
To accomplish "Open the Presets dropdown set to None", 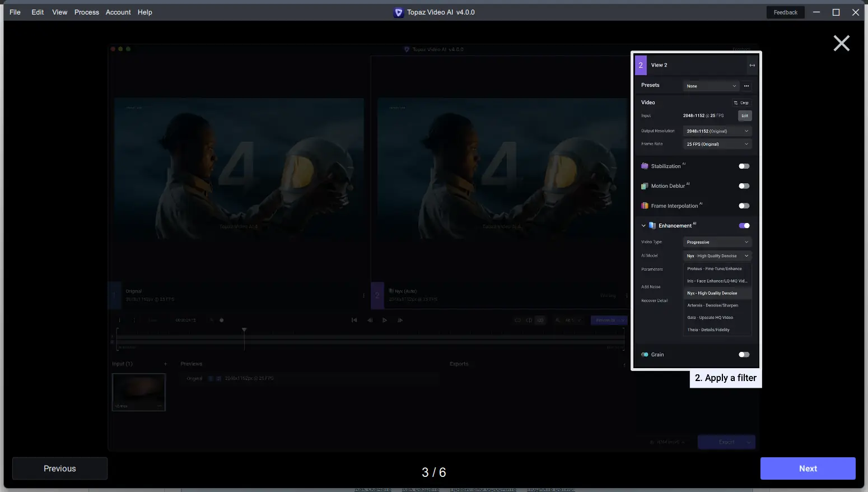I will click(x=711, y=86).
